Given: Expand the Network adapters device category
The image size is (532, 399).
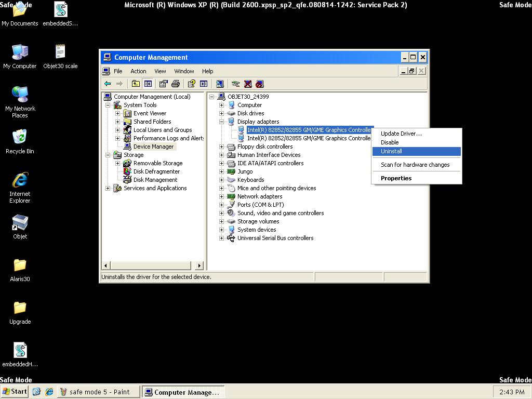Looking at the screenshot, I should (x=221, y=196).
